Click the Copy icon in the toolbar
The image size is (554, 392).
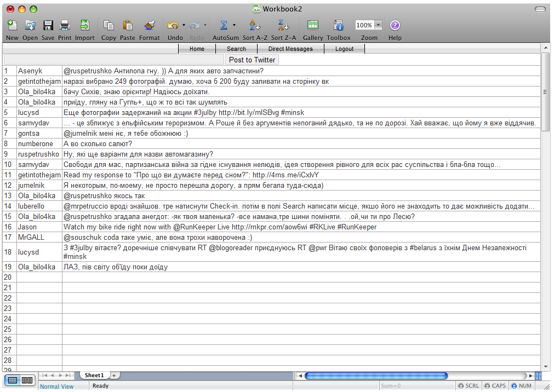[x=108, y=25]
